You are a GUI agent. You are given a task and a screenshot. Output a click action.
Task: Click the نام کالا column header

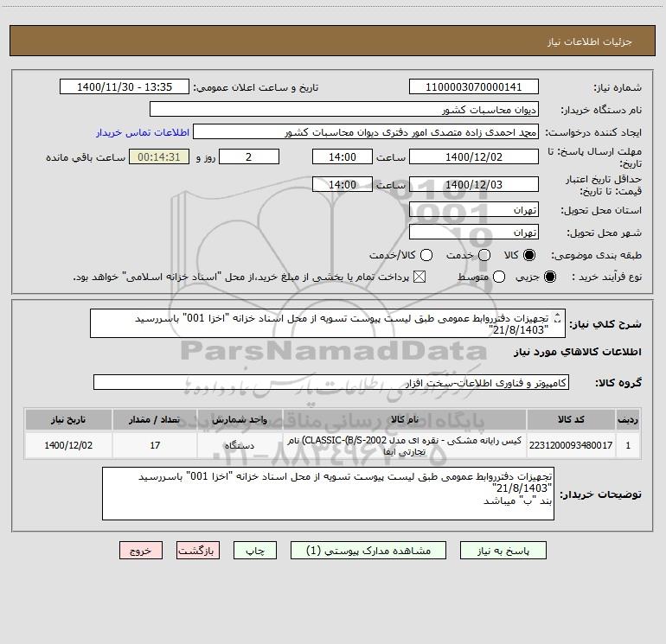pyautogui.click(x=405, y=420)
